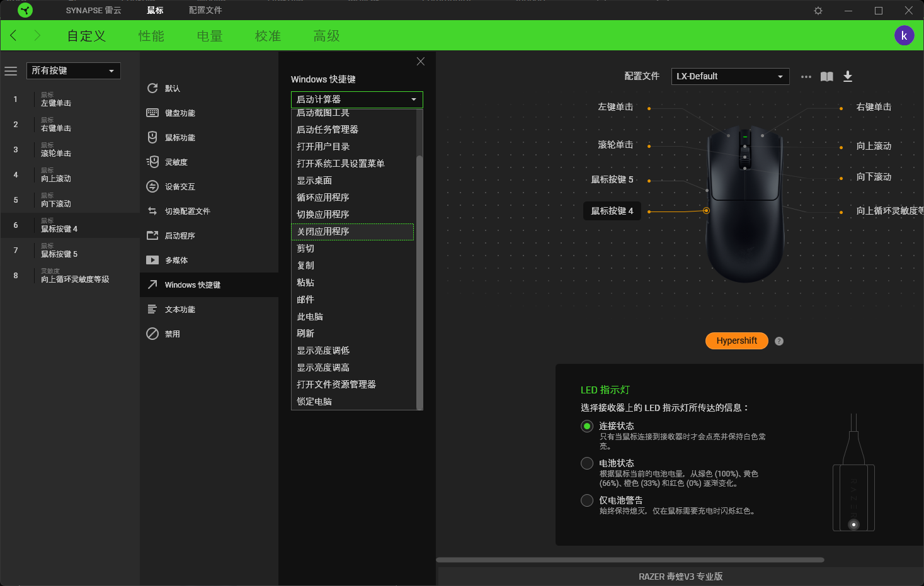Click the 左键单击 mouse diagram label
Viewport: 924px width, 586px height.
click(615, 107)
